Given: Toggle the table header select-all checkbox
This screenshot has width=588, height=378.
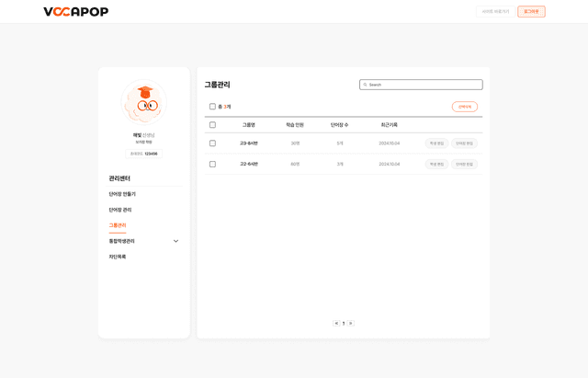Looking at the screenshot, I should pyautogui.click(x=212, y=125).
